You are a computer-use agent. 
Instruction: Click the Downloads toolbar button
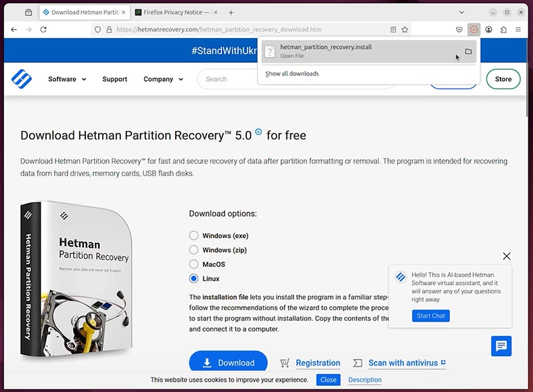tap(474, 30)
